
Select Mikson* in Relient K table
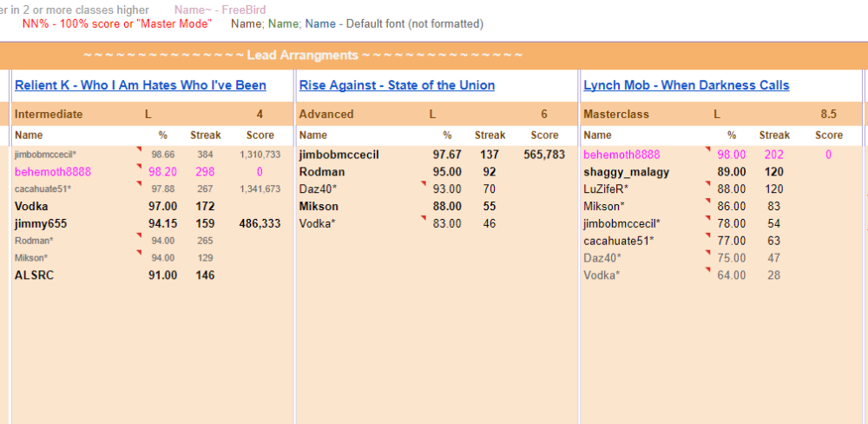(31, 258)
